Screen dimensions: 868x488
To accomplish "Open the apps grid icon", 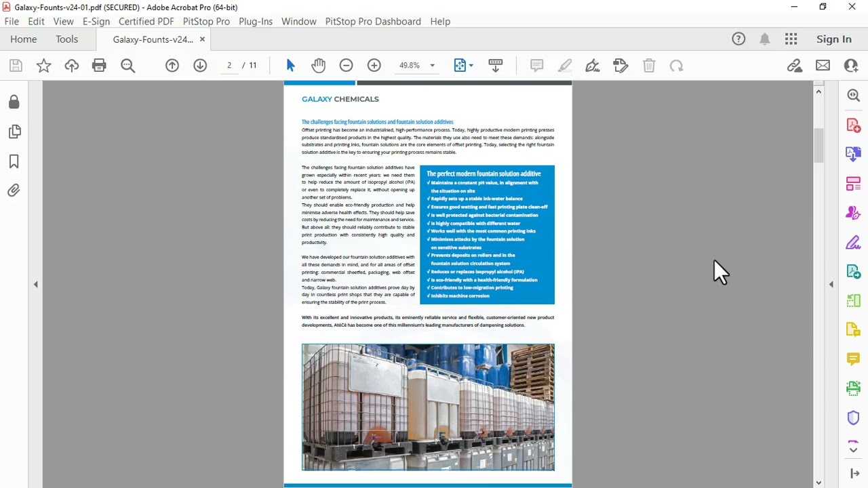I will [x=791, y=39].
